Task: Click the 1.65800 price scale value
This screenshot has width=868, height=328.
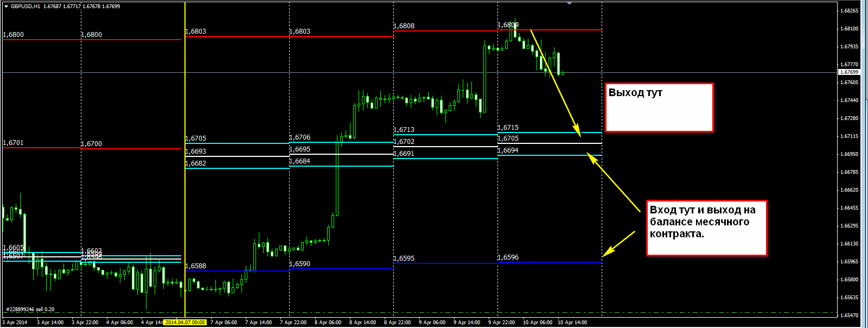Action: [850, 280]
